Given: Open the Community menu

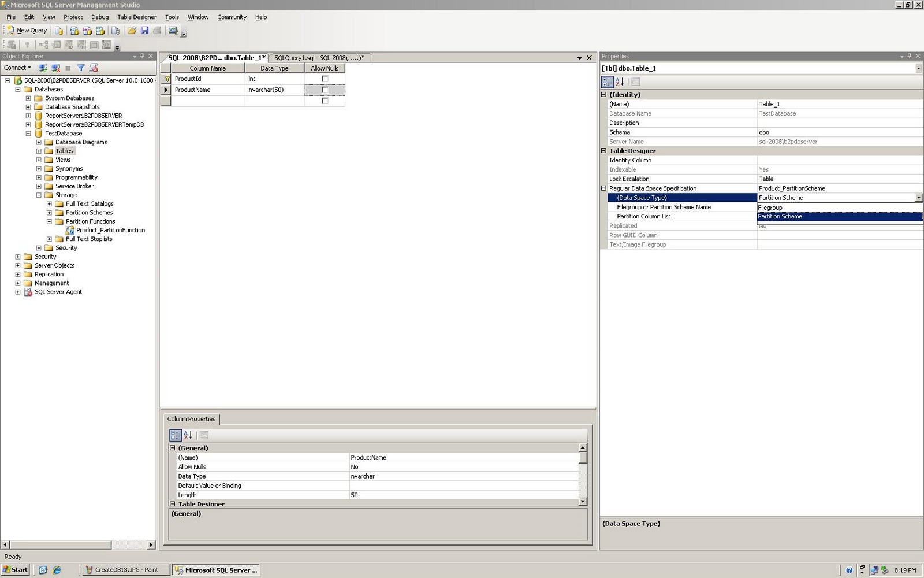Looking at the screenshot, I should (x=232, y=17).
